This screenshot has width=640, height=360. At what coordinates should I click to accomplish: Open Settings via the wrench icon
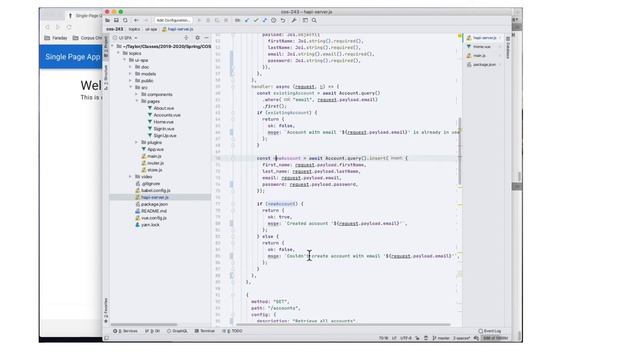293,20
